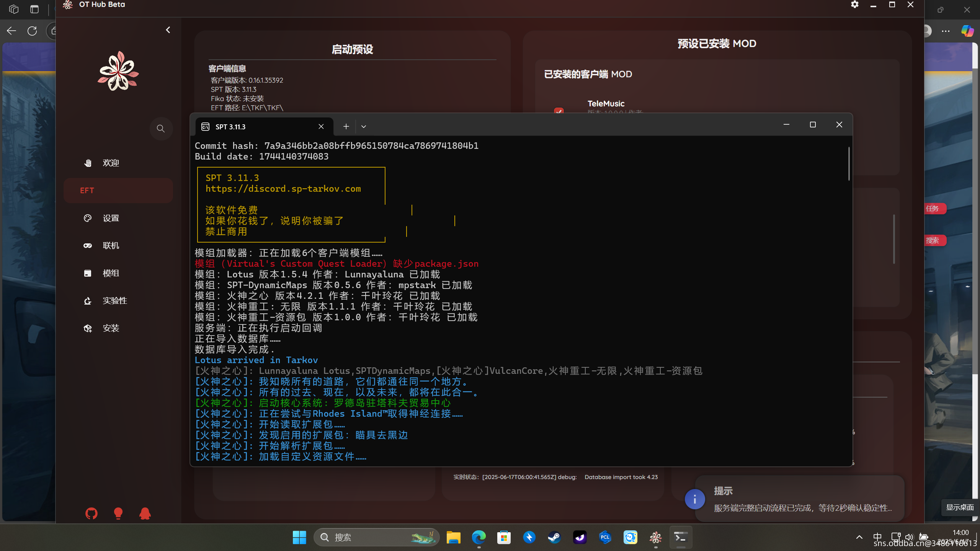This screenshot has width=980, height=551.
Task: Click 显示桌面 show desktop tooltip
Action: tap(960, 507)
